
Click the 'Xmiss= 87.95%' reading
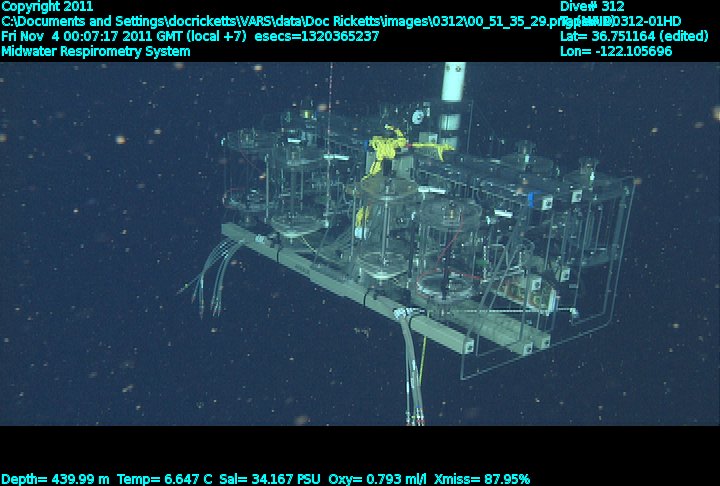coord(482,480)
